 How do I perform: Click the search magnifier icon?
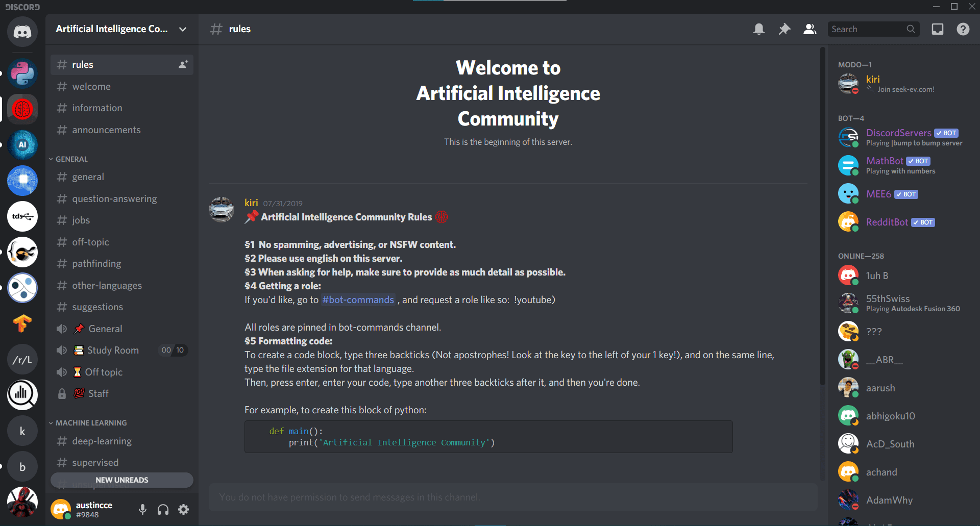pyautogui.click(x=911, y=29)
